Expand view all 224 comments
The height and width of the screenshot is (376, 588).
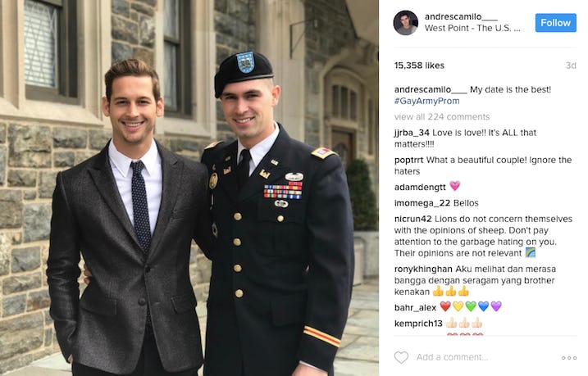(442, 117)
